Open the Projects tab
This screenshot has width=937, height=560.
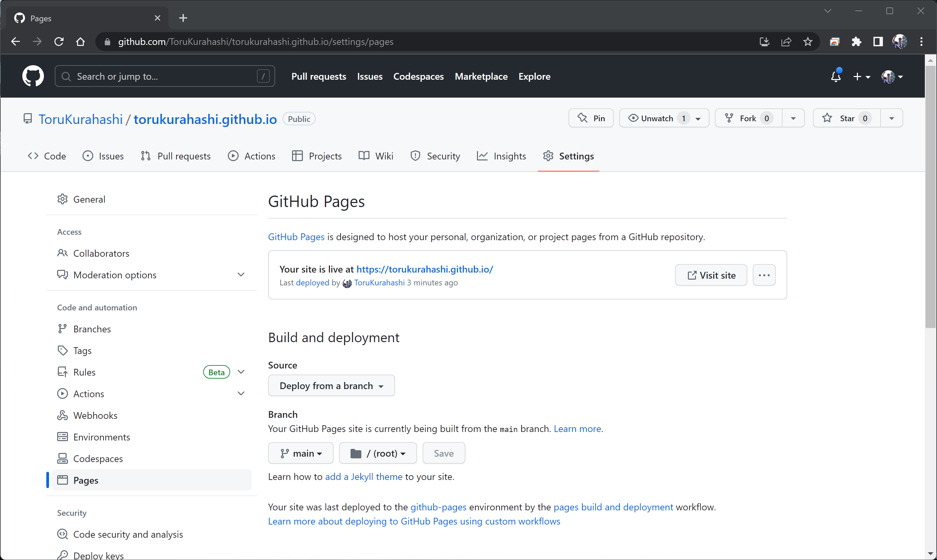click(316, 156)
